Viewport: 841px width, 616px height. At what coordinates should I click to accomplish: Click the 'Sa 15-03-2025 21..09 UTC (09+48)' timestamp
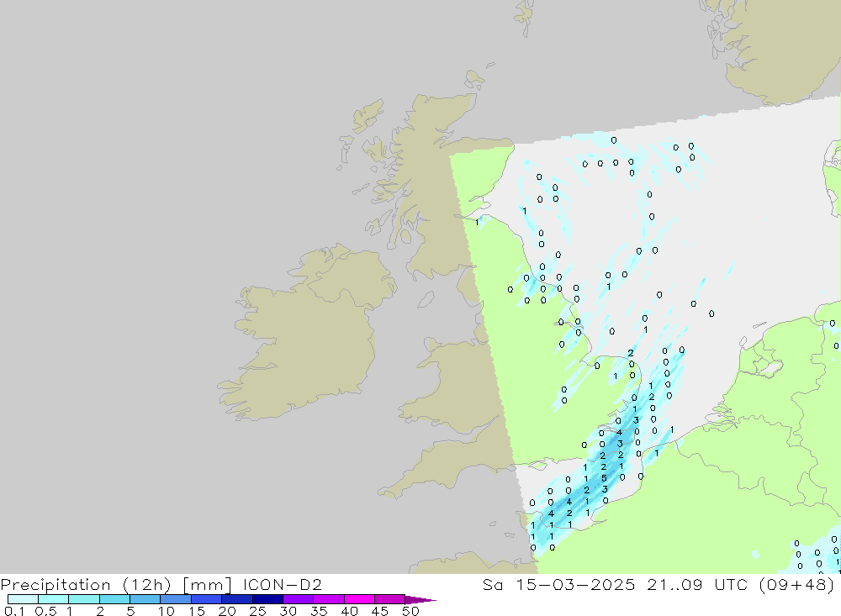659,584
